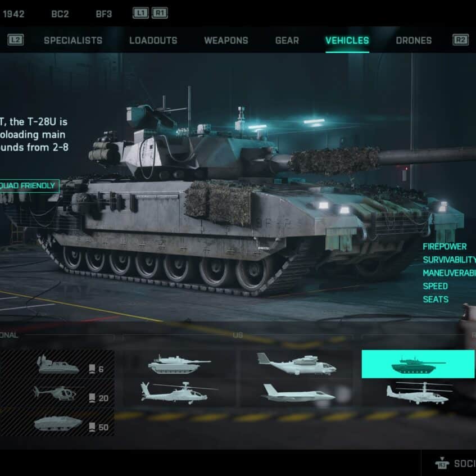
Task: Click the R2 bumper prompt icon
Action: tap(460, 40)
